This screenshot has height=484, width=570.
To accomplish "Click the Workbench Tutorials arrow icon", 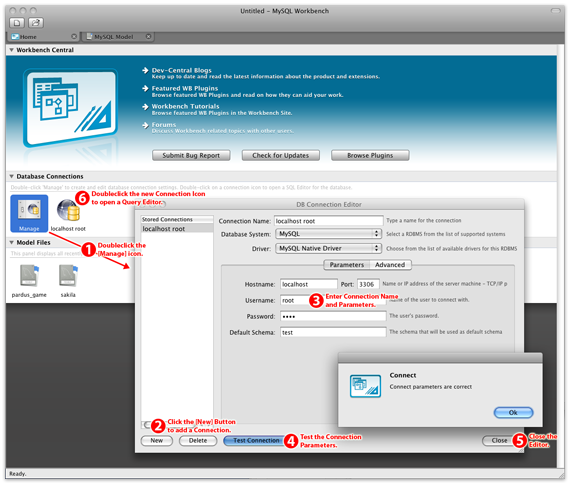I will coord(145,107).
